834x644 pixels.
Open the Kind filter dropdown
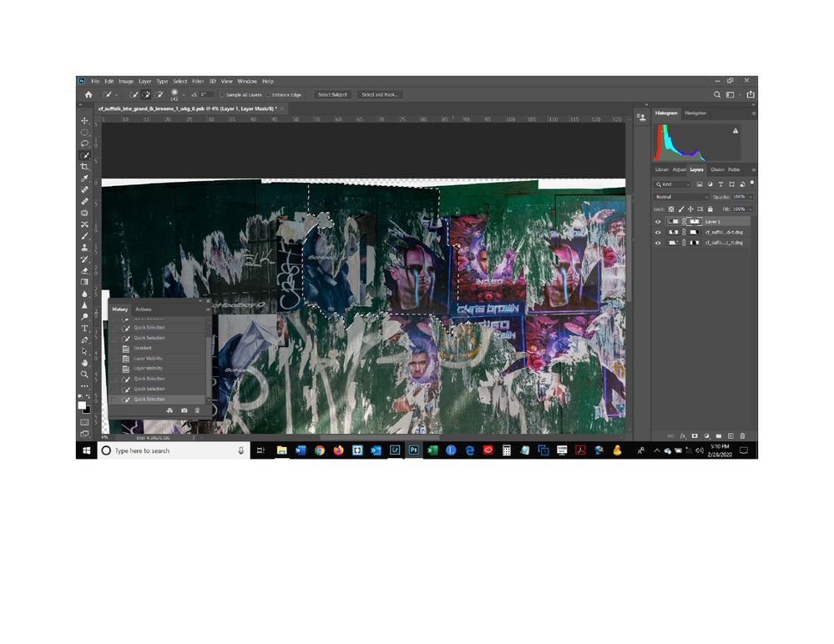click(x=672, y=184)
